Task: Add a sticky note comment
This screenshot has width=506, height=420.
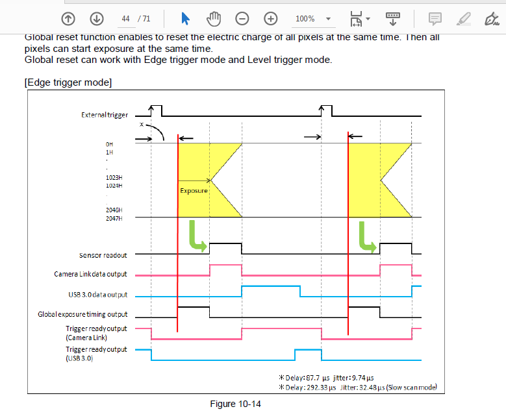Action: 435,19
